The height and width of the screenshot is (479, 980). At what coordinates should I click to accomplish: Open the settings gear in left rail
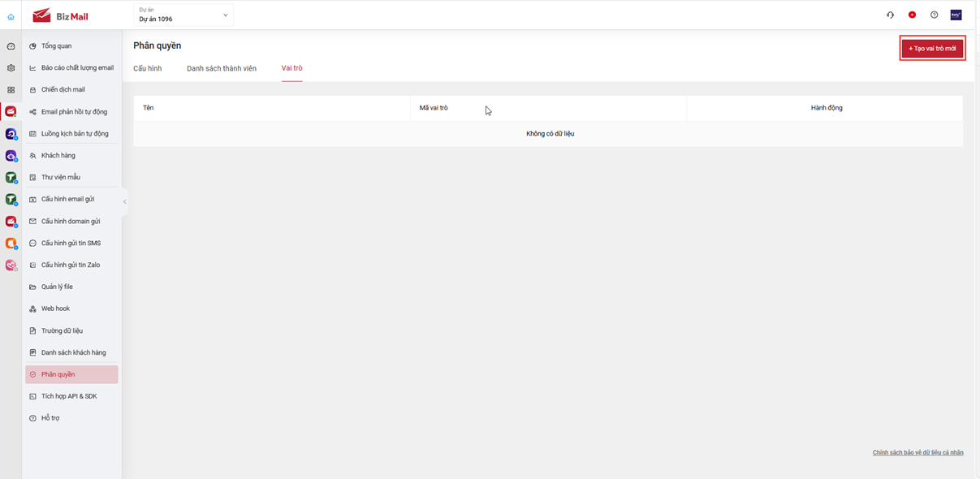[11, 68]
